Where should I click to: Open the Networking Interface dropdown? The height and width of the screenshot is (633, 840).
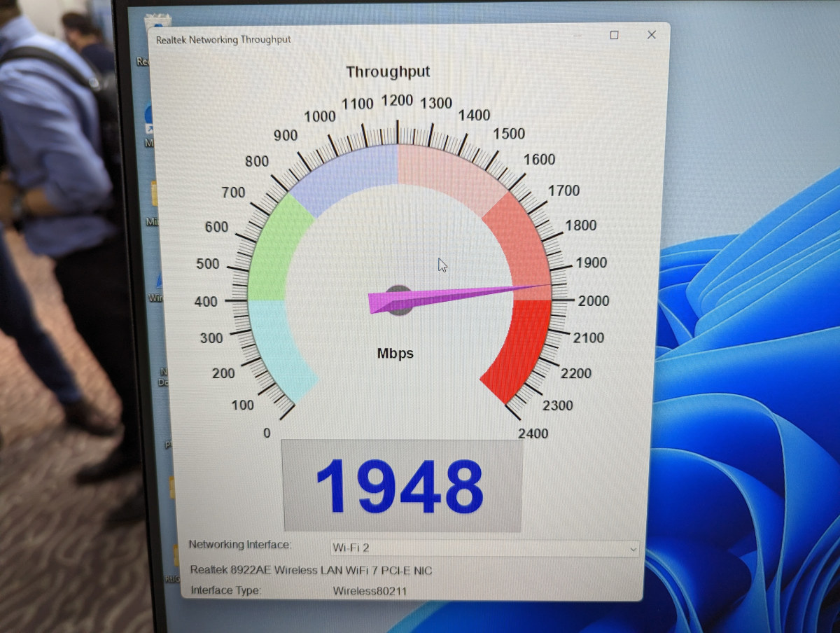tap(484, 548)
